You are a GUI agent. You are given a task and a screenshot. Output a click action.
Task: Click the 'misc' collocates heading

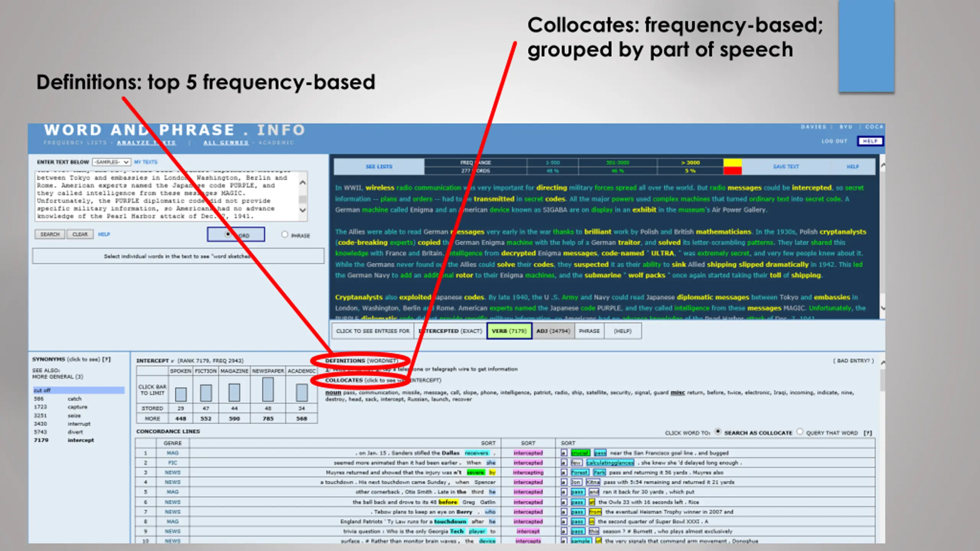678,393
